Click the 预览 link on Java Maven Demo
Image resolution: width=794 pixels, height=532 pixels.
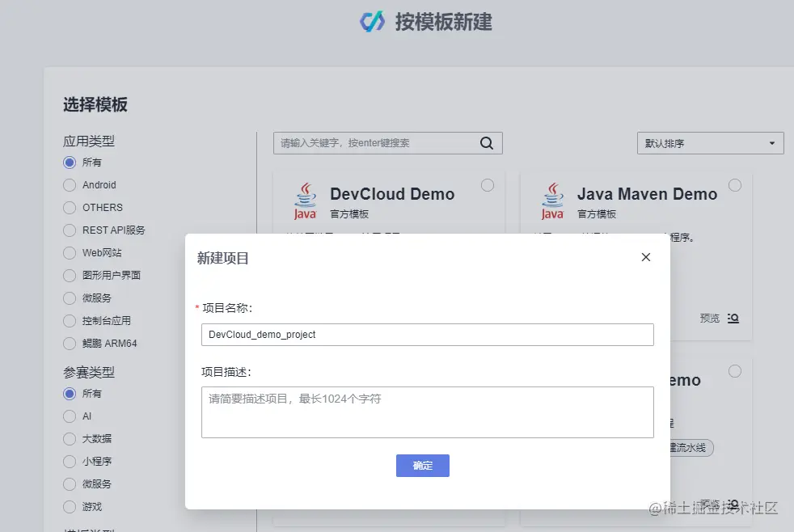click(x=709, y=319)
